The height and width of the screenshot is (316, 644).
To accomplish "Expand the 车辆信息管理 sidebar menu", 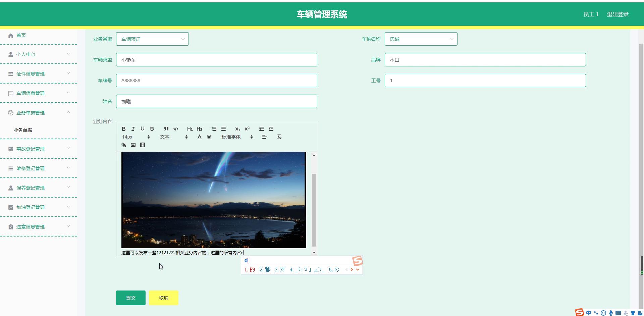I will click(39, 93).
